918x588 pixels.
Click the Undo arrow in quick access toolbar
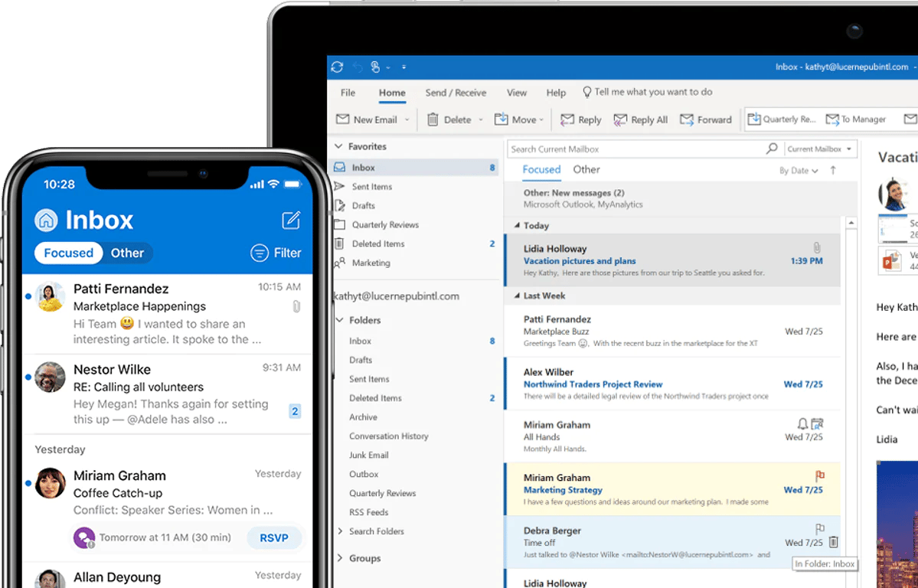358,67
